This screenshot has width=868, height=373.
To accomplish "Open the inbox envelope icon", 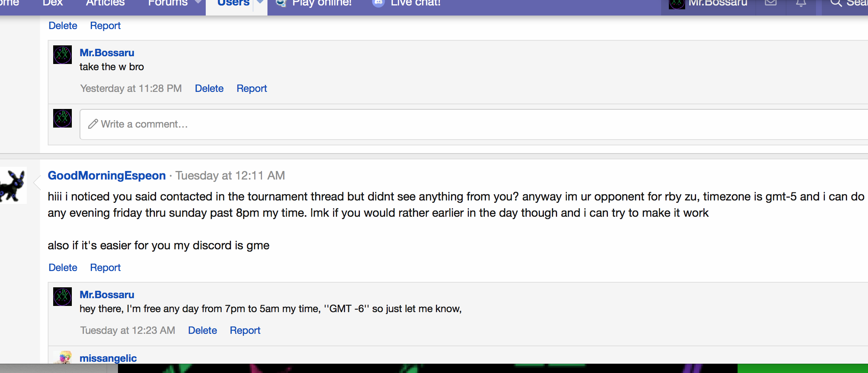I will pyautogui.click(x=771, y=3).
